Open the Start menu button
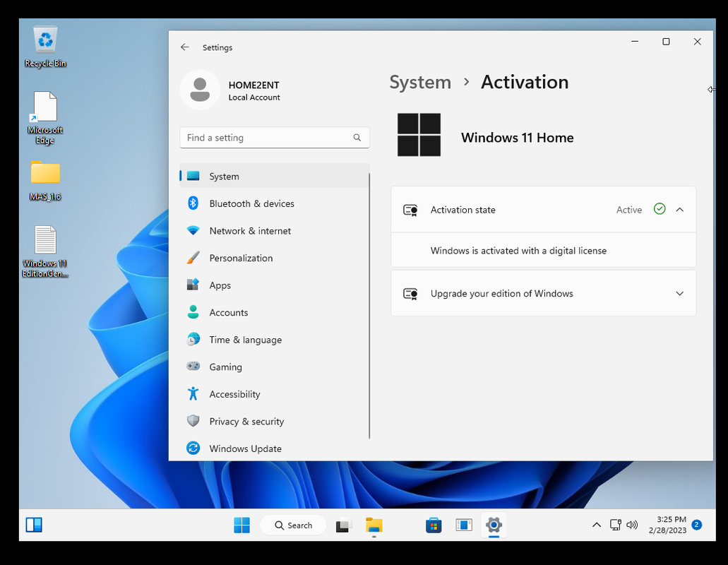Screen dimensions: 728x565 pos(241,525)
